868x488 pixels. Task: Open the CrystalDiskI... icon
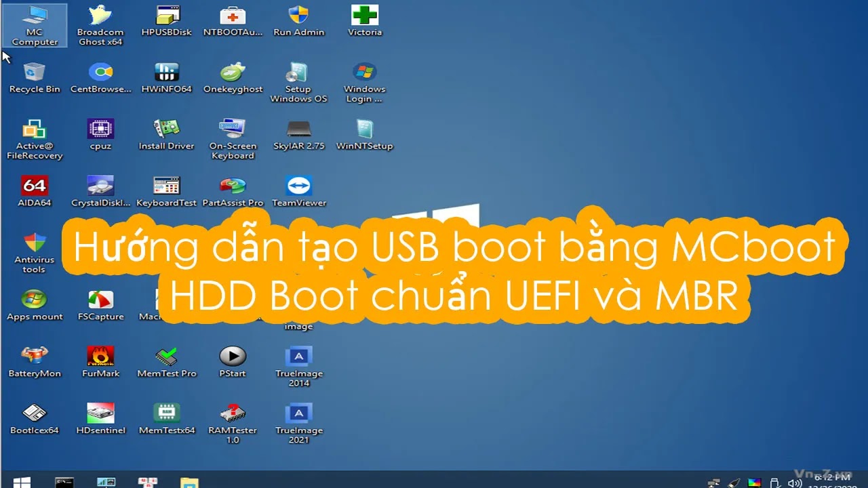point(100,191)
